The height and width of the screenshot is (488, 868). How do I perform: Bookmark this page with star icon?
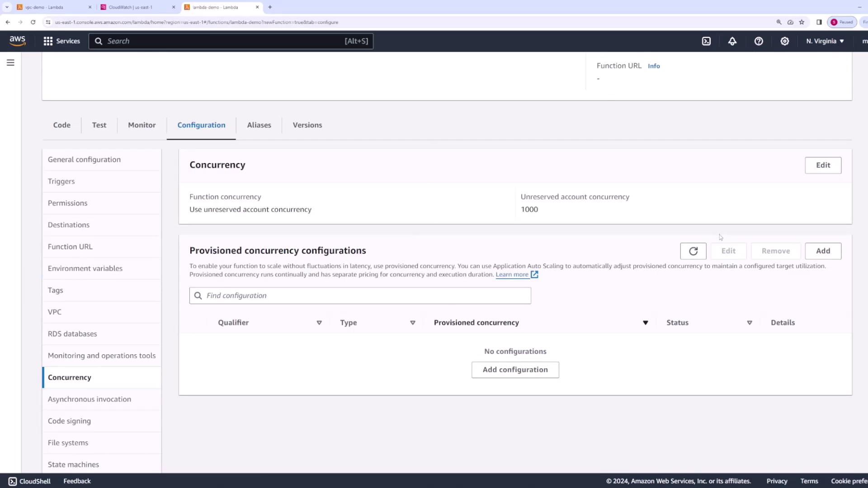(x=802, y=22)
